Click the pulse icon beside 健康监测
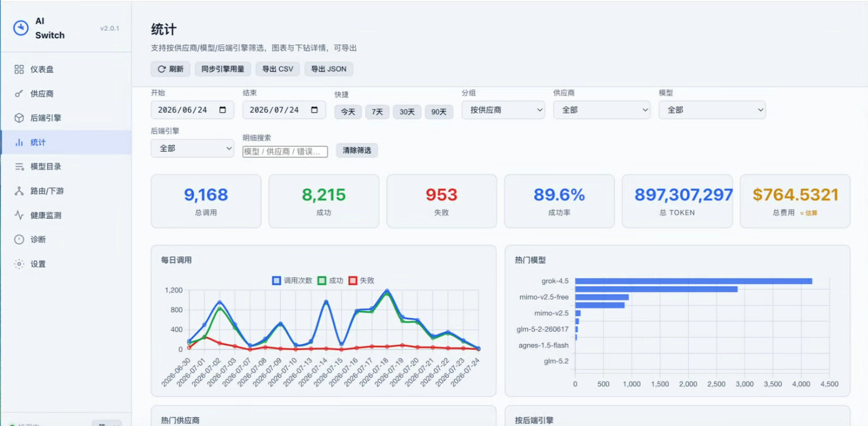The image size is (868, 426). pyautogui.click(x=19, y=215)
